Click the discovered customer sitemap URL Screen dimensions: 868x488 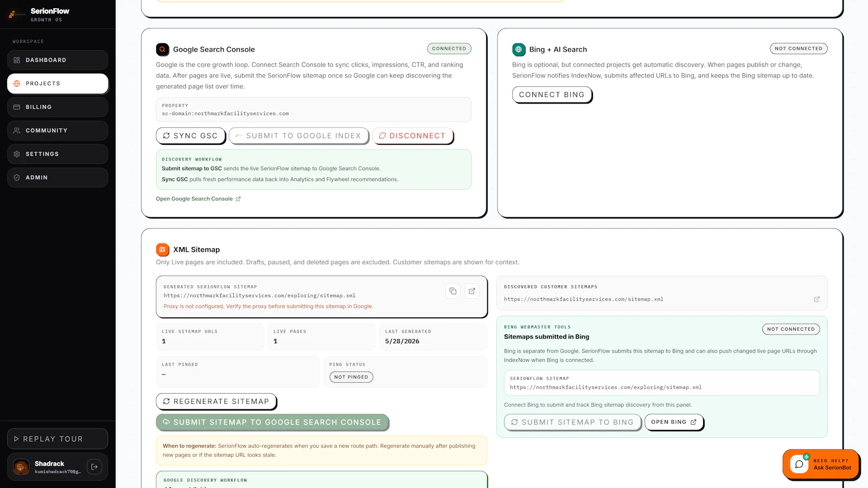(x=584, y=299)
